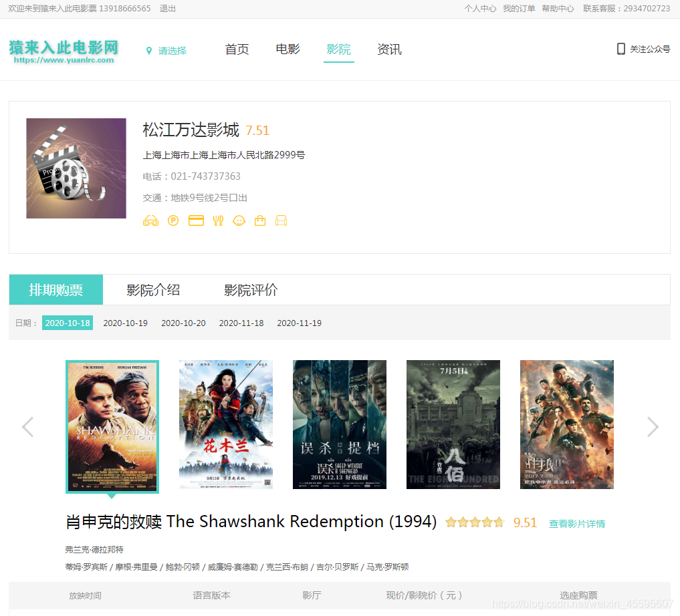Switch to the 影院介绍 tab
680x616 pixels.
[153, 290]
